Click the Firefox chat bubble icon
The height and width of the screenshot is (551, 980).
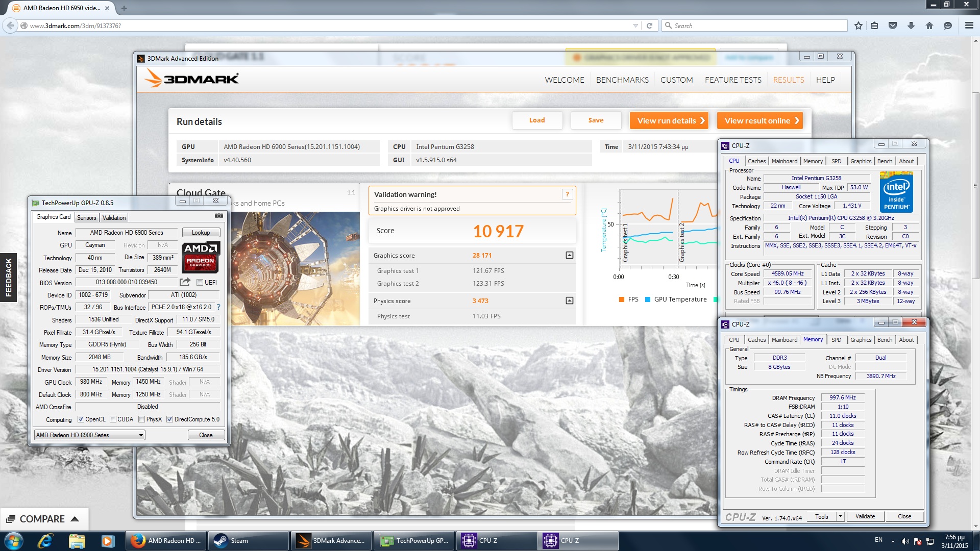click(948, 26)
